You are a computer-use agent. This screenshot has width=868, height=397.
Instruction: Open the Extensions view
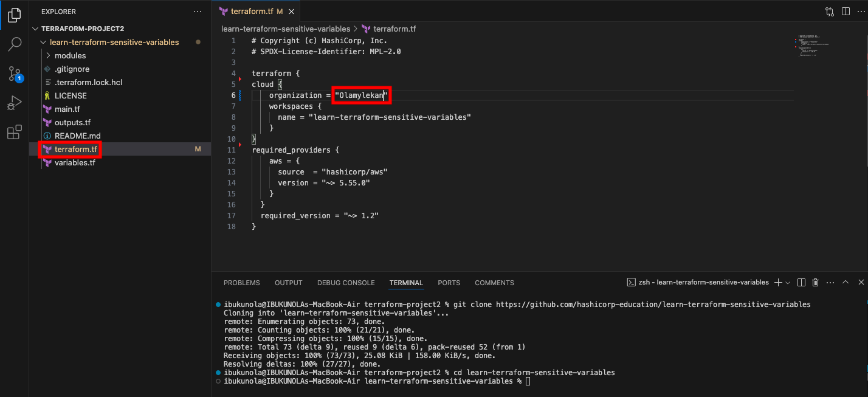point(15,132)
